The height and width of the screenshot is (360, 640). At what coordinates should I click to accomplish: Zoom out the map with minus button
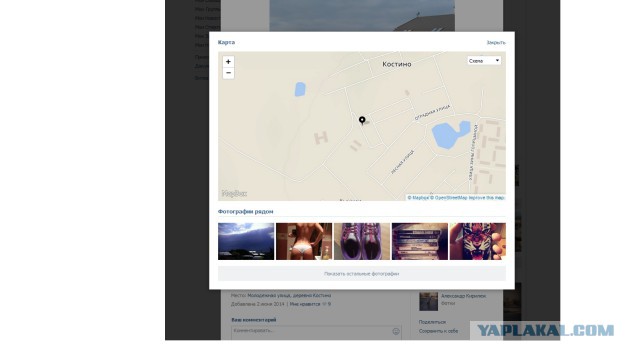(228, 73)
